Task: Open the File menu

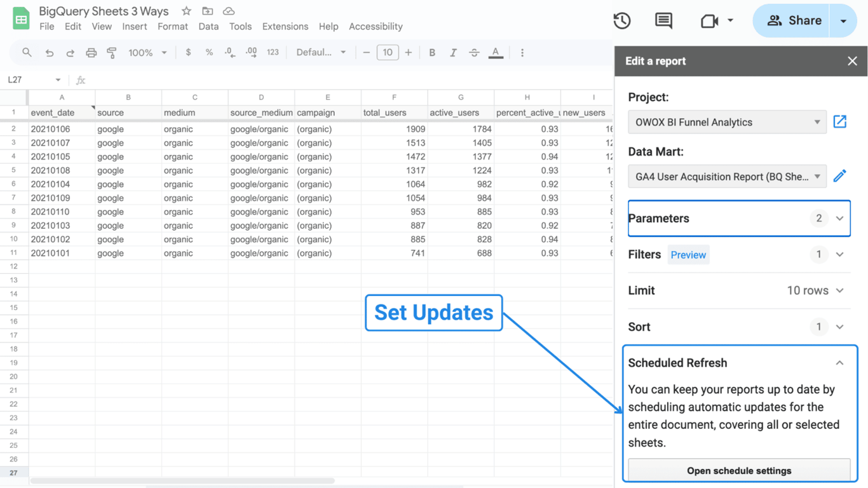Action: click(x=46, y=27)
